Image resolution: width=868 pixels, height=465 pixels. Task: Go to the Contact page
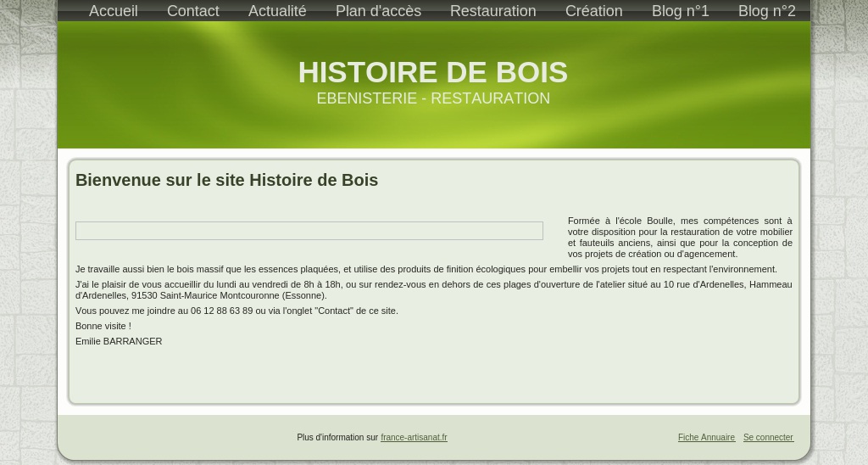click(x=192, y=10)
